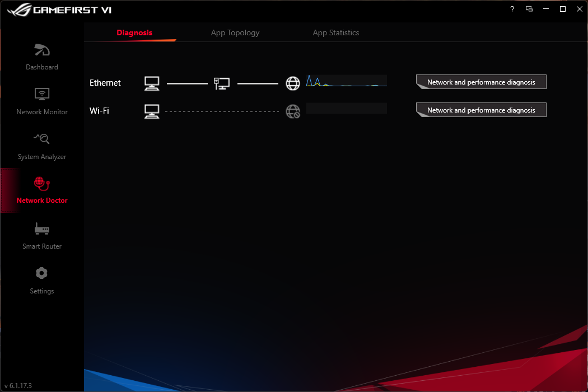
Task: Switch to the Diagnosis tab
Action: pos(134,32)
